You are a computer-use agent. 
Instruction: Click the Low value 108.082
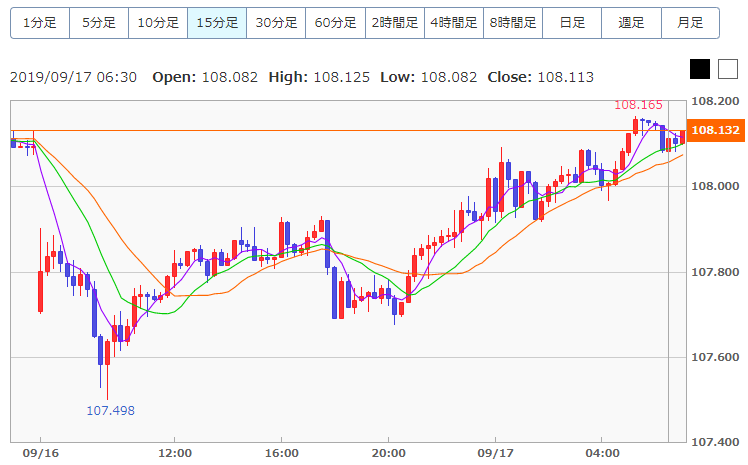click(x=448, y=77)
